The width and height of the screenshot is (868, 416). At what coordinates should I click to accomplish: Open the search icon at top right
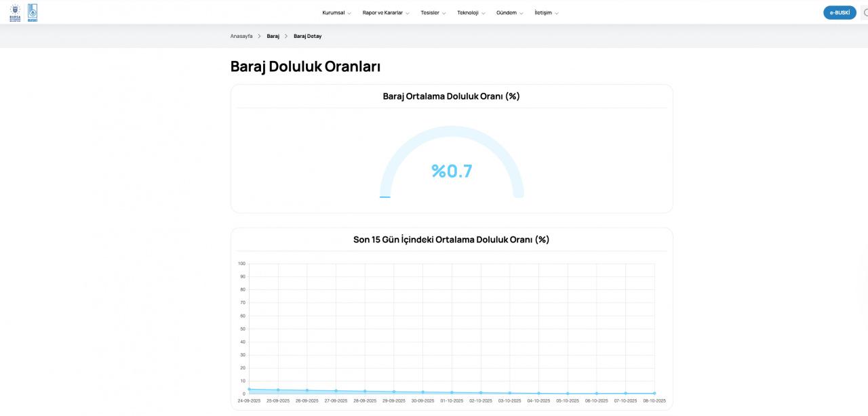click(x=865, y=13)
